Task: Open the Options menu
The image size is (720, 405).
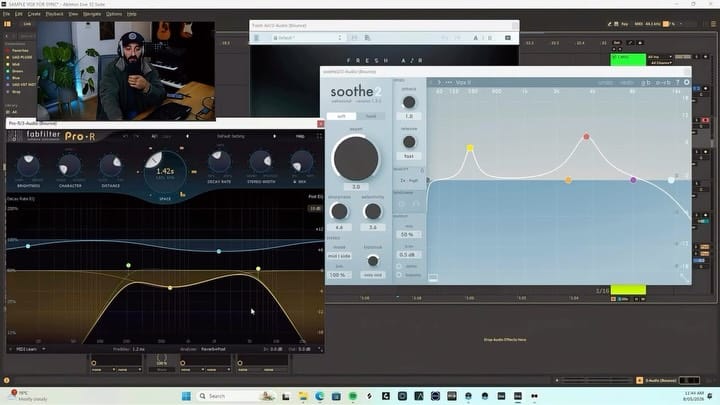Action: [x=114, y=14]
